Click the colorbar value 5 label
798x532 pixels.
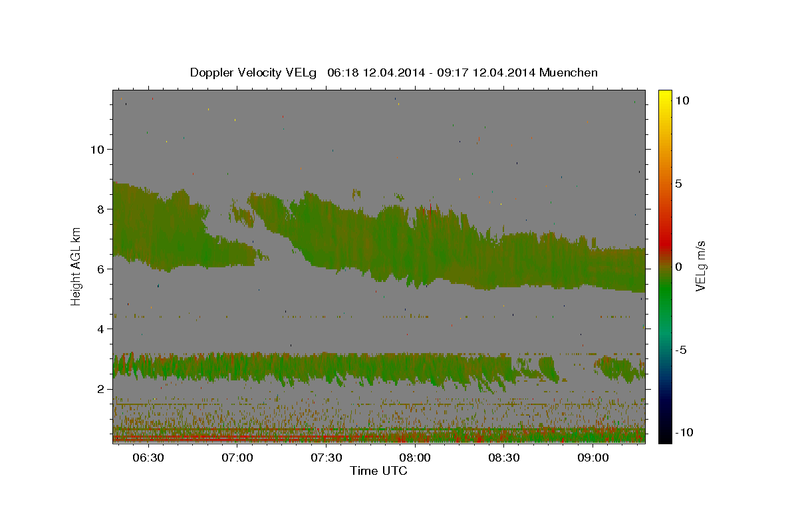(x=678, y=184)
